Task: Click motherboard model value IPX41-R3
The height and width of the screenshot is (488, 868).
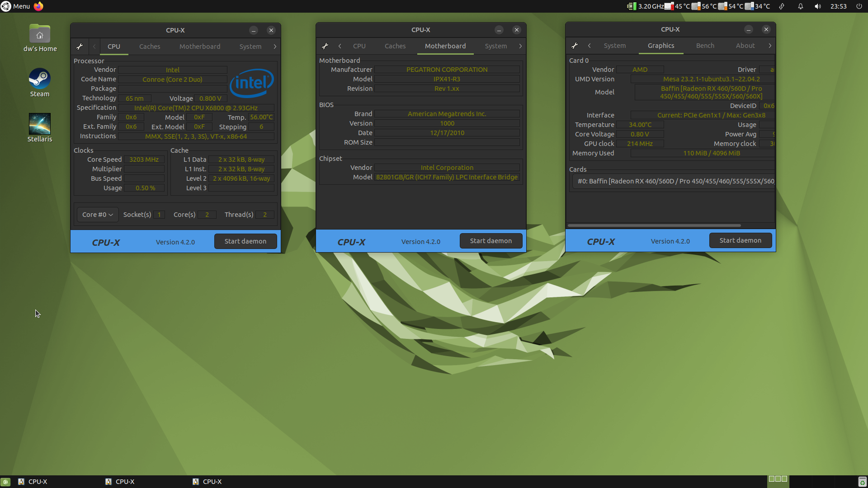Action: tap(447, 79)
